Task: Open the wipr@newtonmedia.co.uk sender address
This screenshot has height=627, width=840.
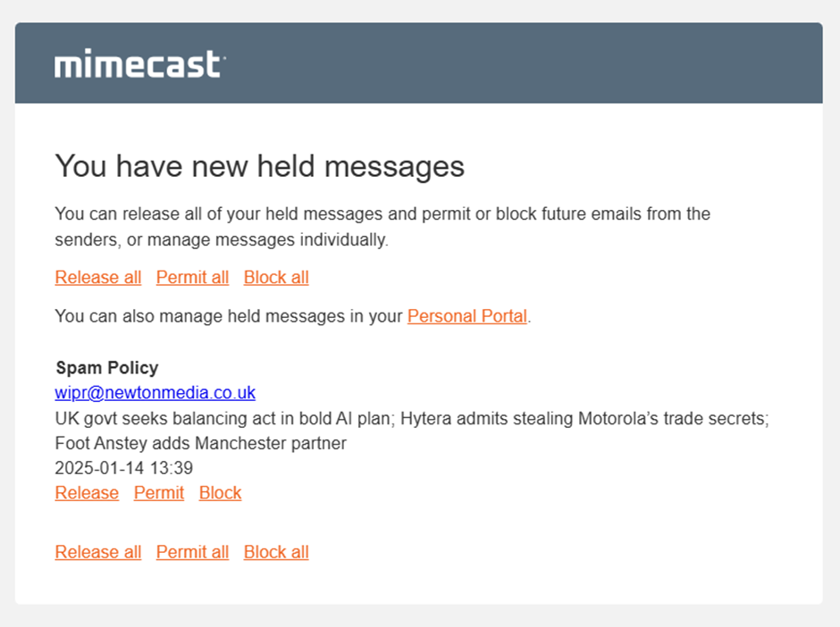Action: 155,392
